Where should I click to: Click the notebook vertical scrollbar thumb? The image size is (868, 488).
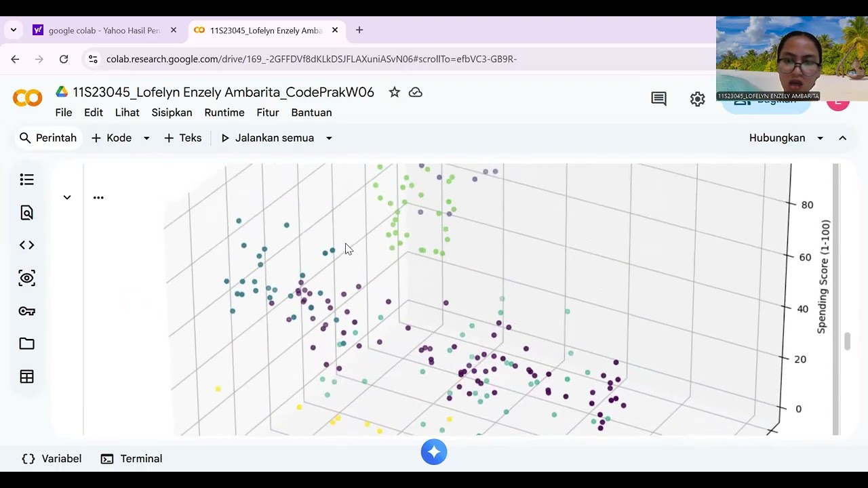pyautogui.click(x=847, y=342)
